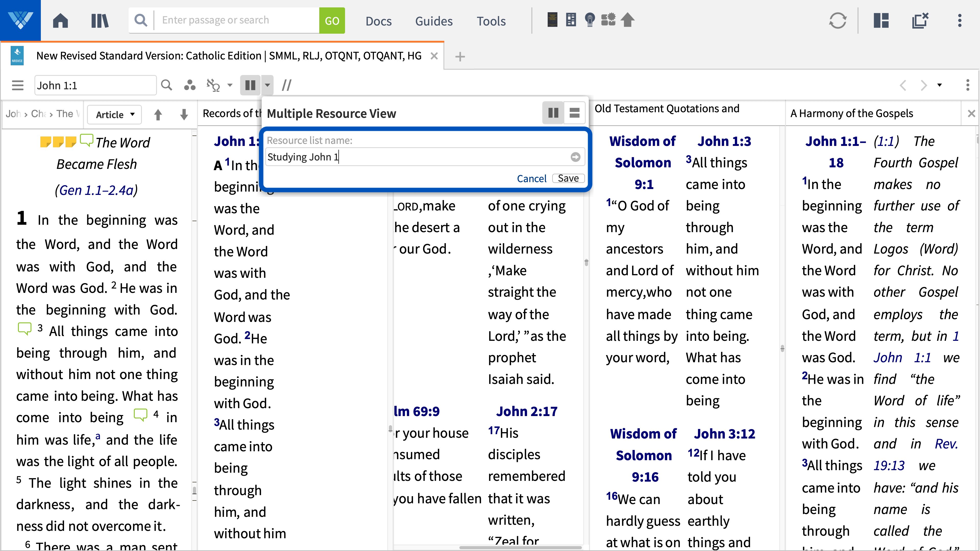Image resolution: width=980 pixels, height=551 pixels.
Task: Expand the interlinear options dropdown arrow
Action: click(x=230, y=85)
